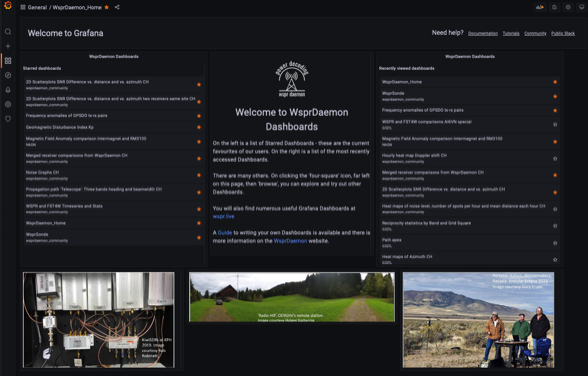Click WsprDaemon_Home in the breadcrumb title

coord(77,7)
